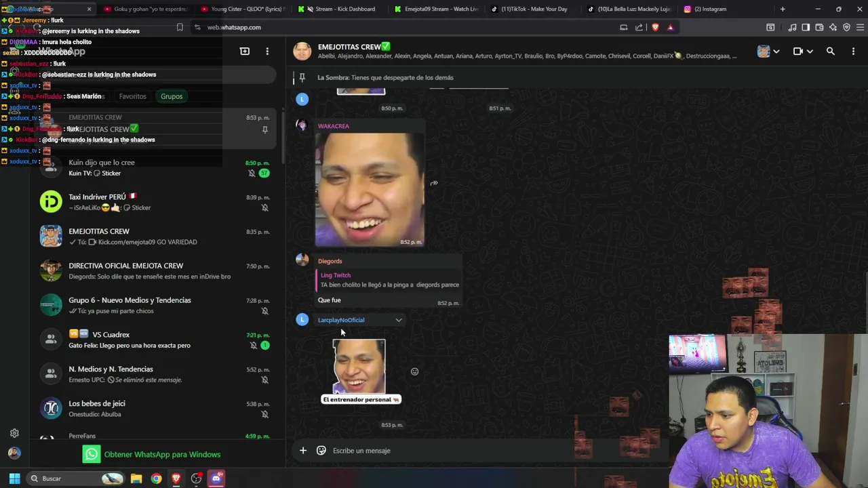Open your profile avatar in the sidebar

pyautogui.click(x=14, y=453)
